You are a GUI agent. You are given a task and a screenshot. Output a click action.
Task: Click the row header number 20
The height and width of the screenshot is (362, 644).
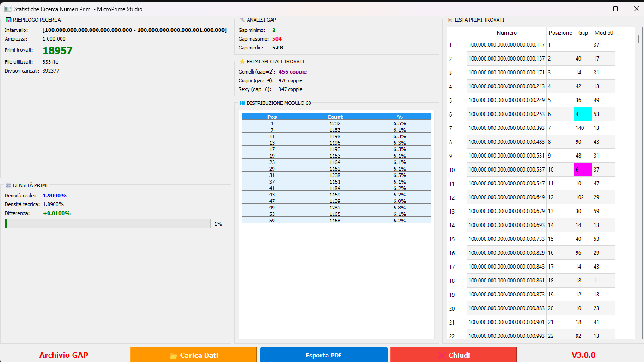452,309
